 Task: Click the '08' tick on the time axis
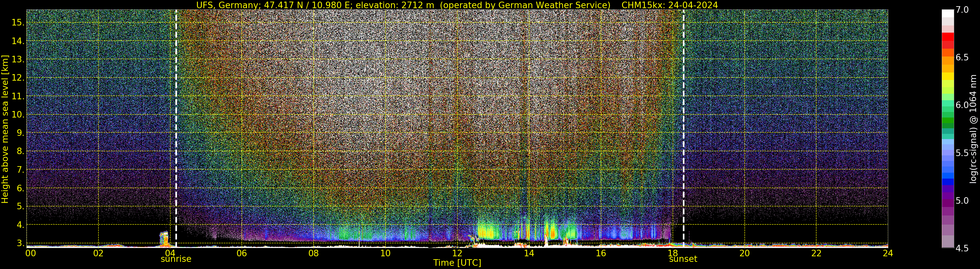tap(313, 253)
